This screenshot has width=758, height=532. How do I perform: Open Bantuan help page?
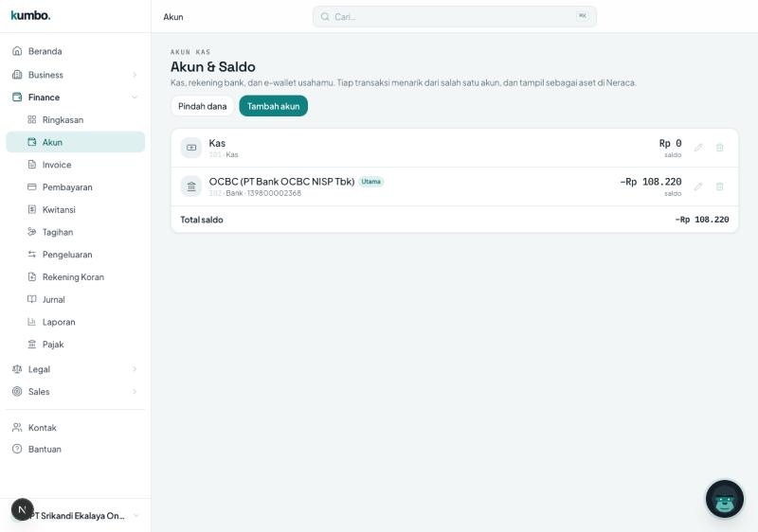(x=76, y=449)
